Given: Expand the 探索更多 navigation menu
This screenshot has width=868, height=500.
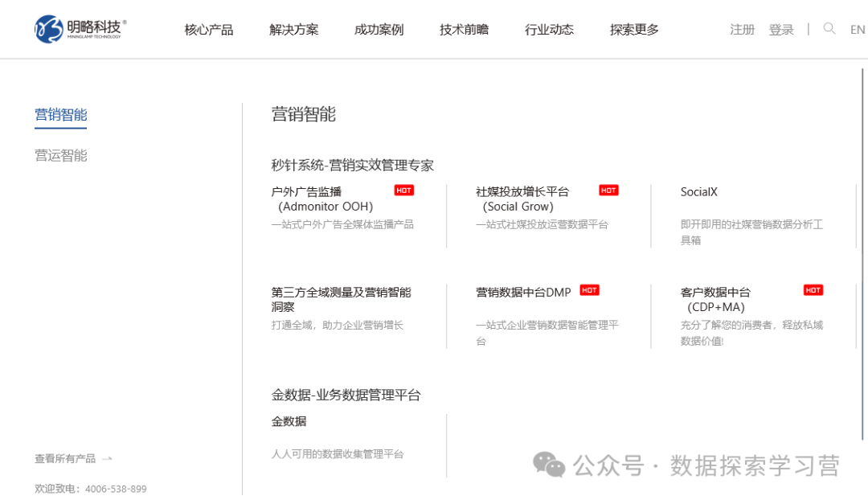Looking at the screenshot, I should pyautogui.click(x=634, y=30).
